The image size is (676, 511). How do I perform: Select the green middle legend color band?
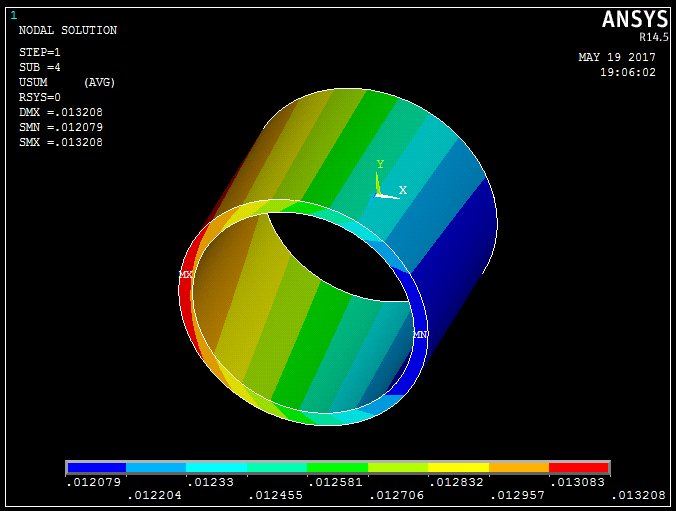337,467
